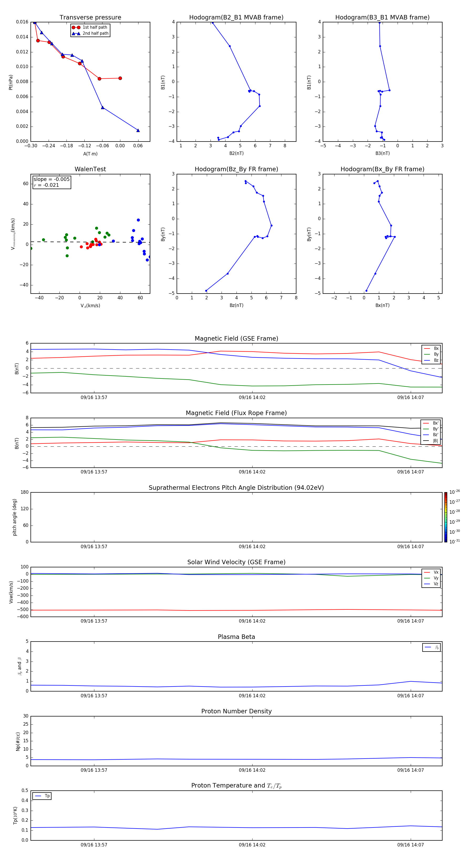Screen dimensions: 473x868
Task: Click the last red circle in Transverse pressure
Action: (x=120, y=78)
